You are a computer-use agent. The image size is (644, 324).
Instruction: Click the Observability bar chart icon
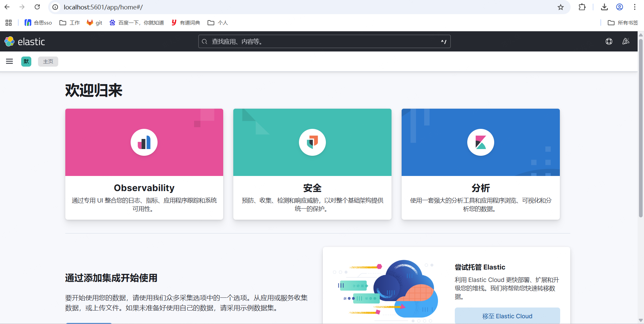(144, 142)
